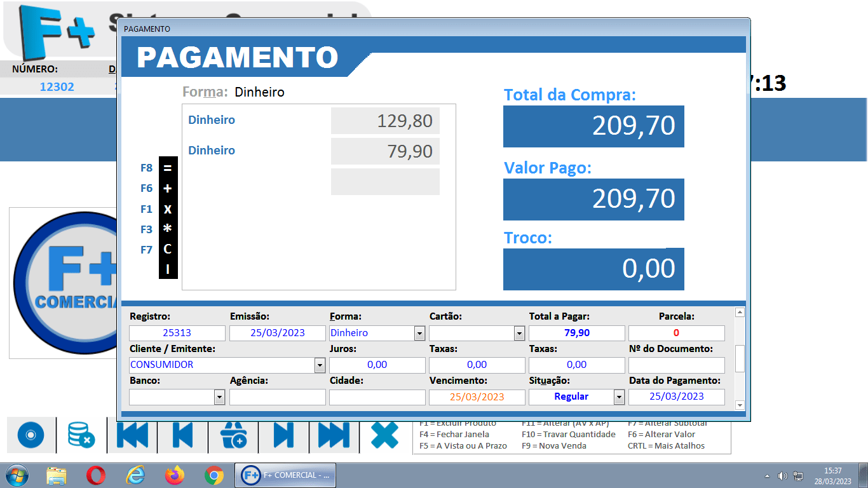Click the Emissão date field

(277, 333)
